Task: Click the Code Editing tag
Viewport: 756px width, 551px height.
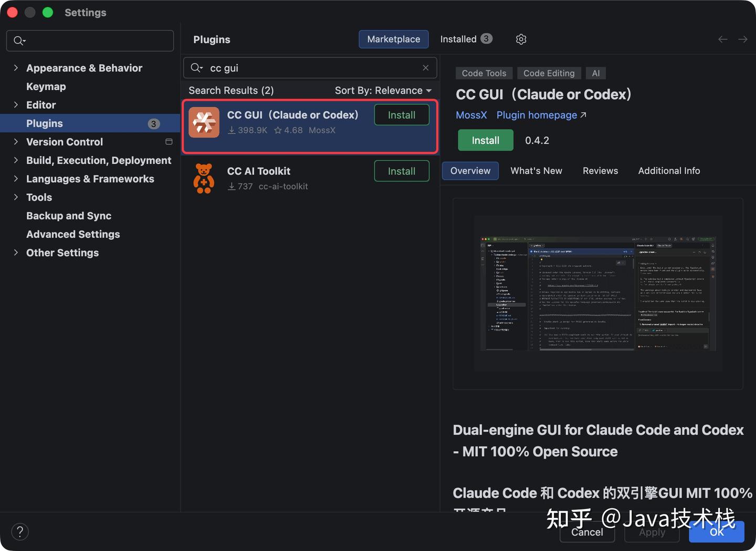Action: tap(549, 73)
